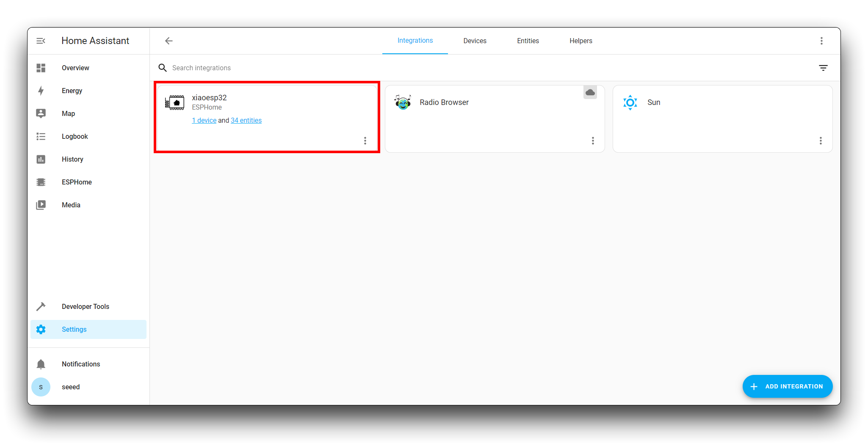This screenshot has height=446, width=868.
Task: Click the Sun card title
Action: pos(654,102)
